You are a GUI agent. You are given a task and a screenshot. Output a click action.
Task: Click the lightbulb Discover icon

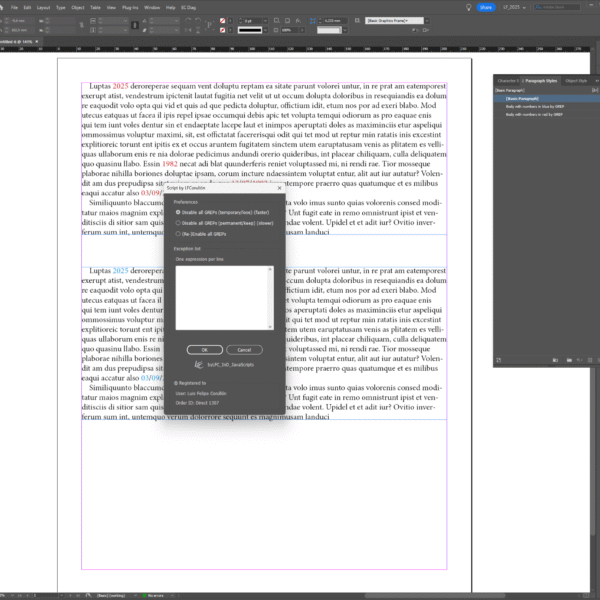[x=468, y=7]
